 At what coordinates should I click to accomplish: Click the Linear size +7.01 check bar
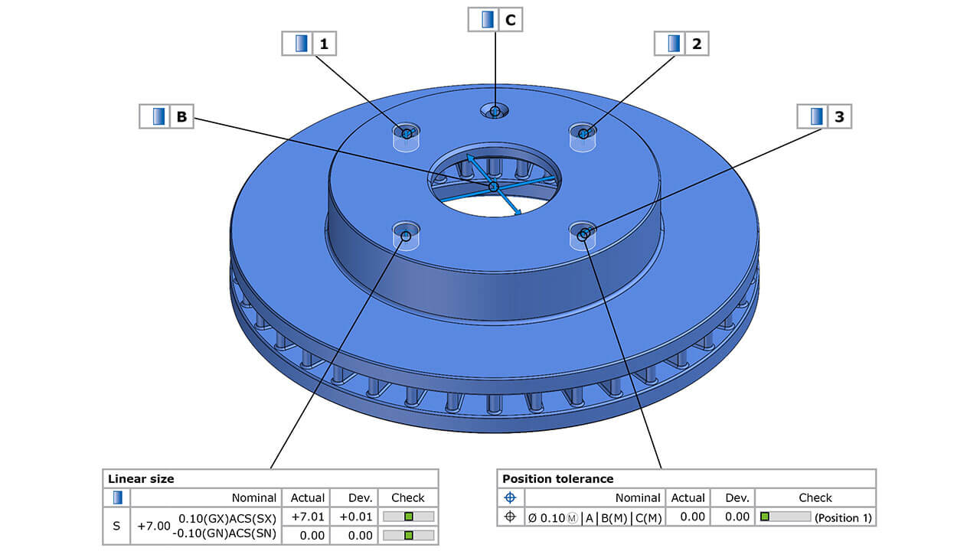point(408,517)
